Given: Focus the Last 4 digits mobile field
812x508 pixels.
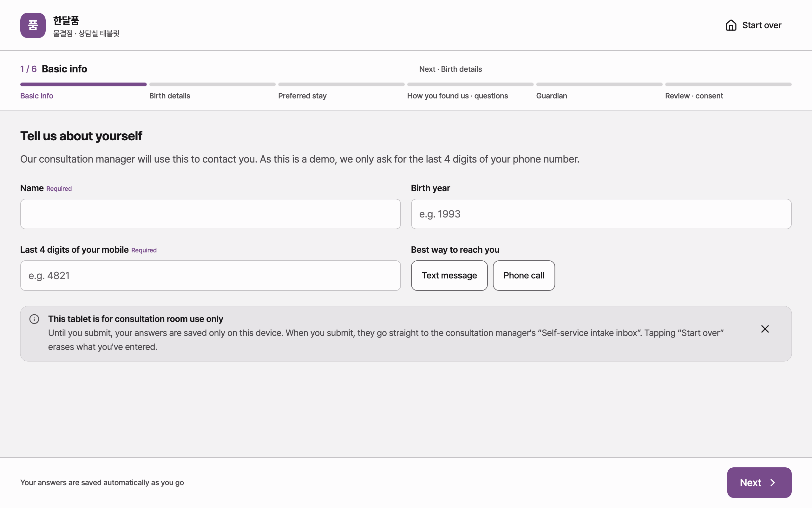Looking at the screenshot, I should (210, 276).
